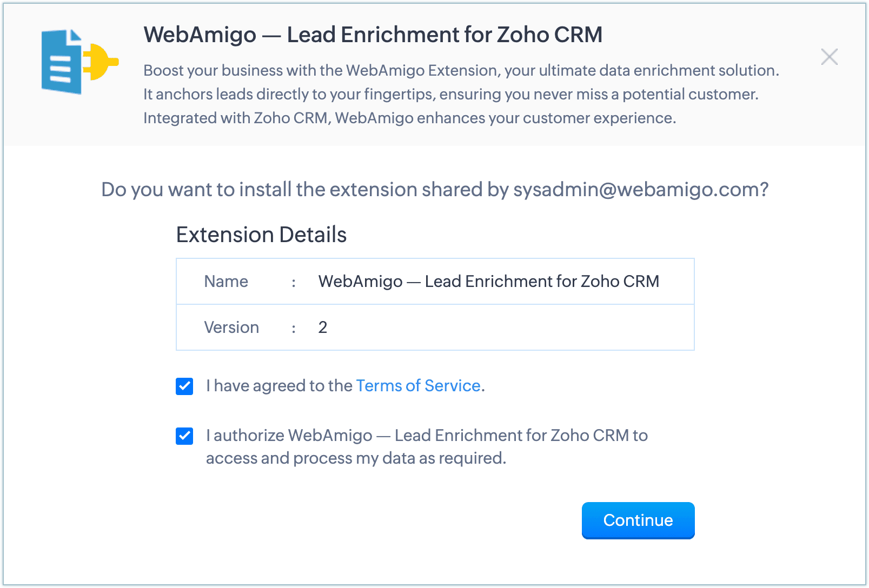Click the version number 2
Screen dimensions: 869x588
point(323,328)
